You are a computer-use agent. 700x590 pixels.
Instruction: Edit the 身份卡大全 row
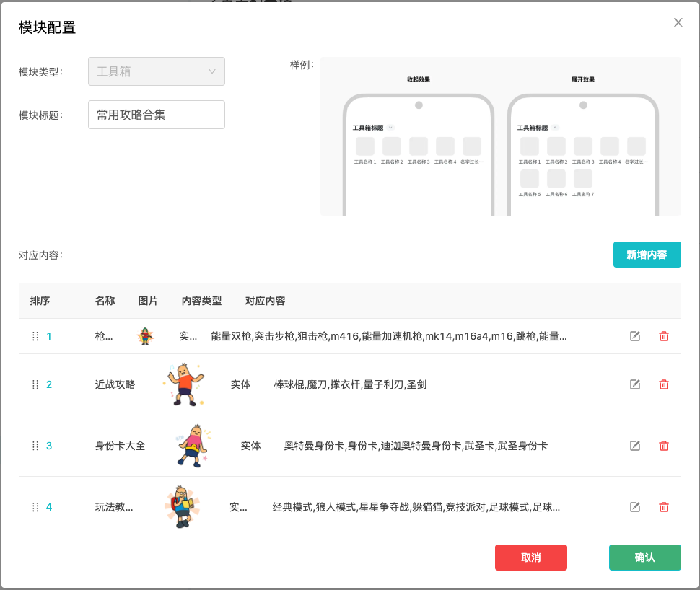[635, 446]
